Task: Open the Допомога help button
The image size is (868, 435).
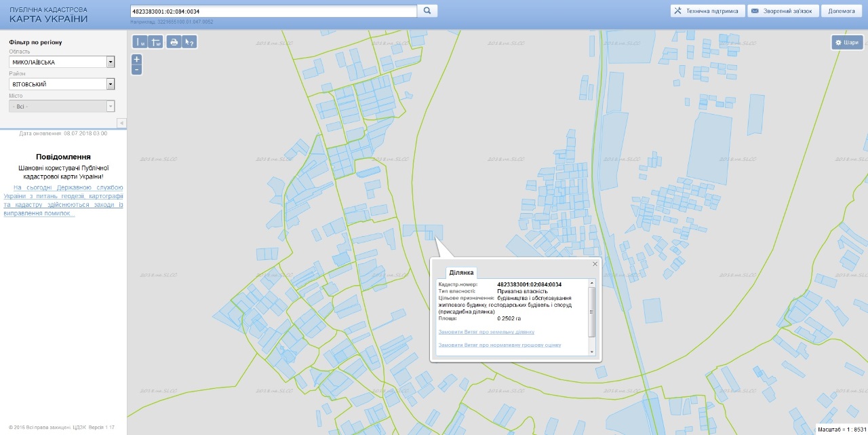Action: click(x=841, y=11)
